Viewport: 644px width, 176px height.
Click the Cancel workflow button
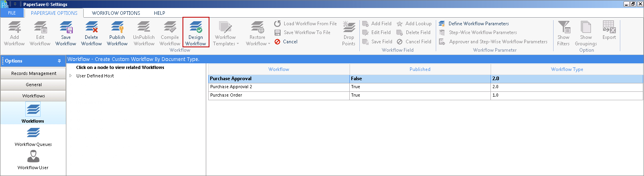(x=286, y=42)
